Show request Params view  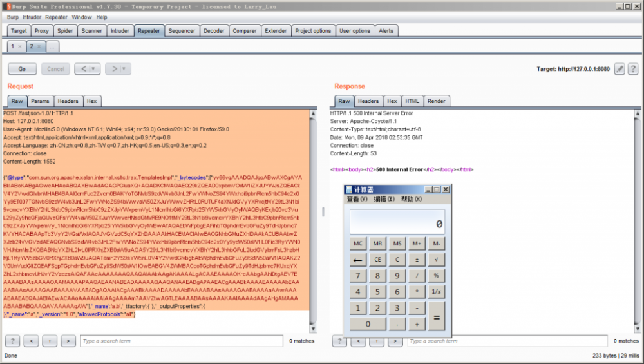click(x=40, y=101)
